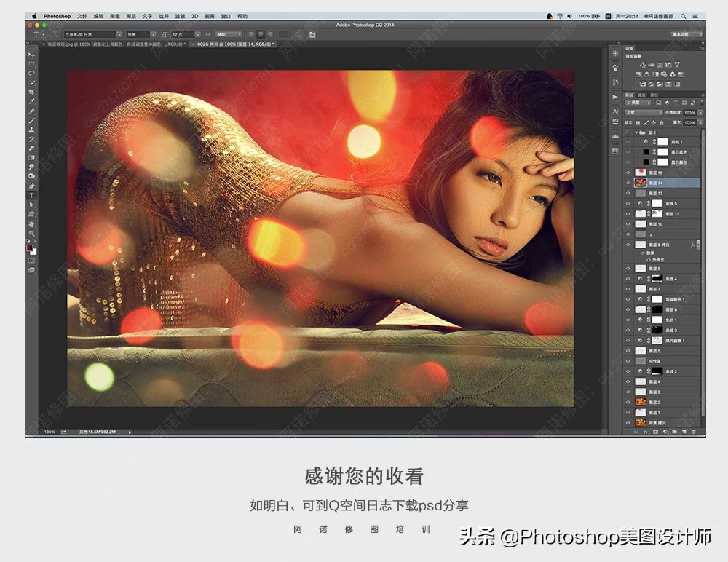
Task: Select the Eyedropper tool
Action: pyautogui.click(x=31, y=100)
